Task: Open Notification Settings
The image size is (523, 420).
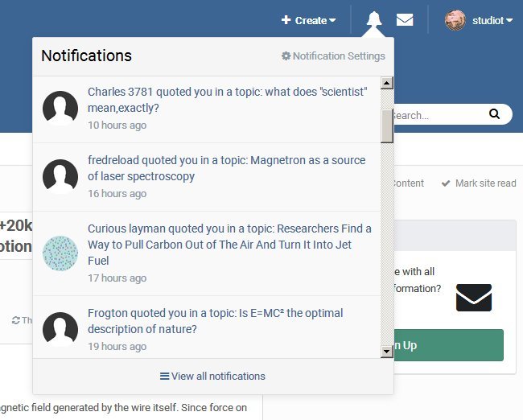Action: pyautogui.click(x=333, y=56)
